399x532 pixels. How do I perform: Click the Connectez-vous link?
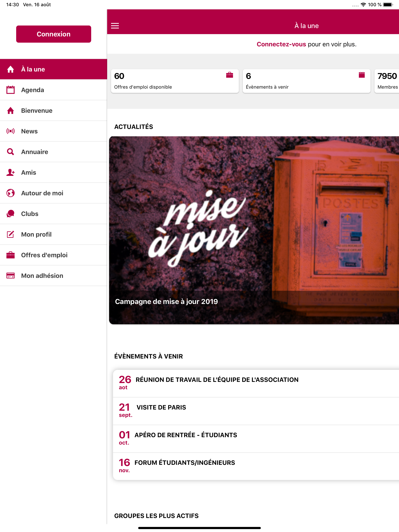pyautogui.click(x=281, y=44)
